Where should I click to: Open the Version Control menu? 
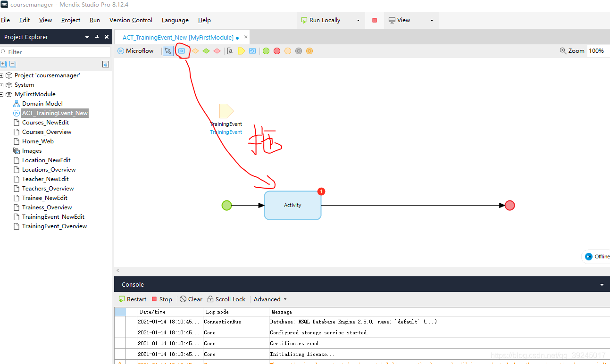(131, 20)
